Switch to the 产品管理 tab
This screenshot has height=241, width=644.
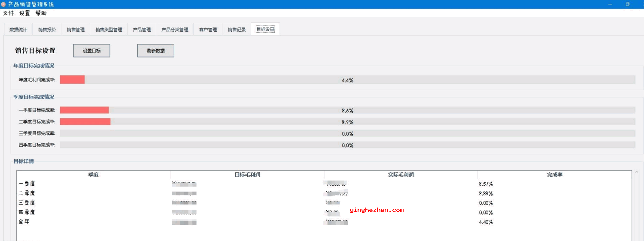pyautogui.click(x=142, y=30)
